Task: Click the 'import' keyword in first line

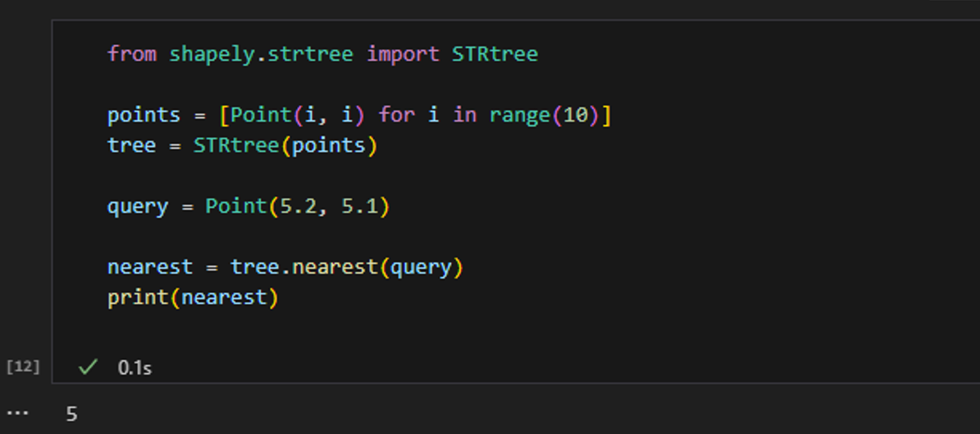Action: click(403, 54)
